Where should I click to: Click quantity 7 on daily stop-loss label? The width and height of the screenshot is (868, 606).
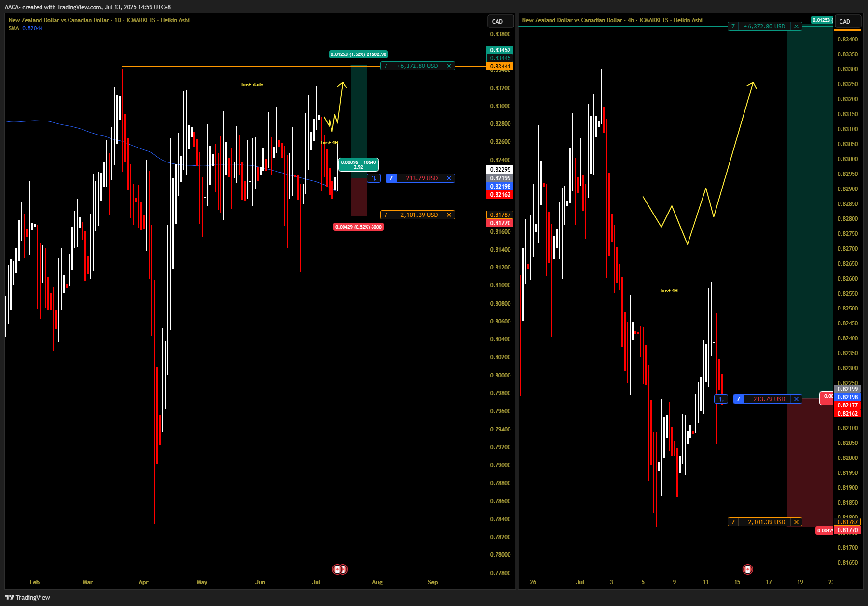pyautogui.click(x=386, y=215)
